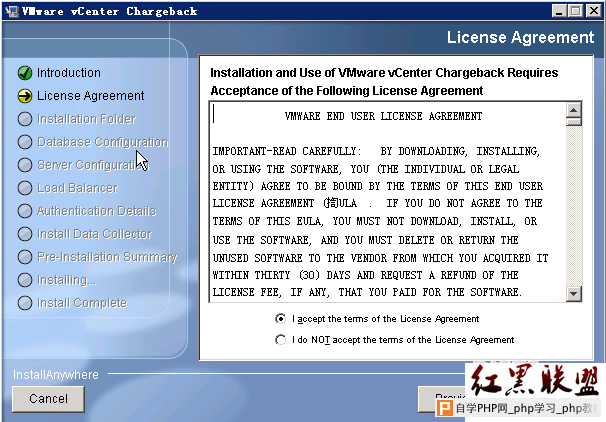
Task: Click inside the license agreement text area
Action: [387, 202]
